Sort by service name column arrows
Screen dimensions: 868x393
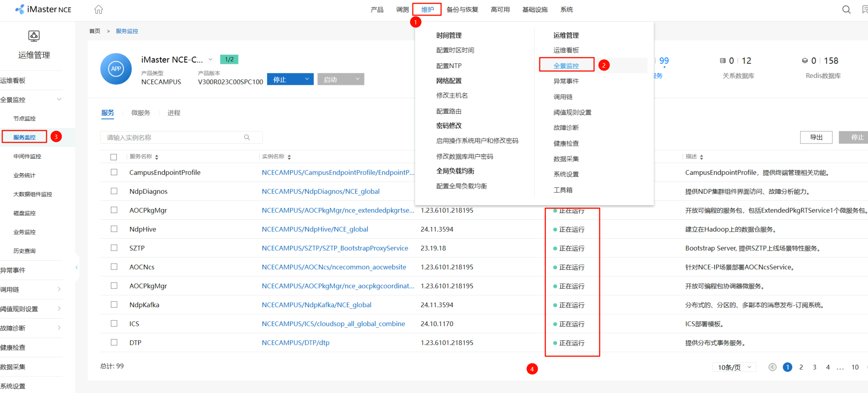(157, 157)
